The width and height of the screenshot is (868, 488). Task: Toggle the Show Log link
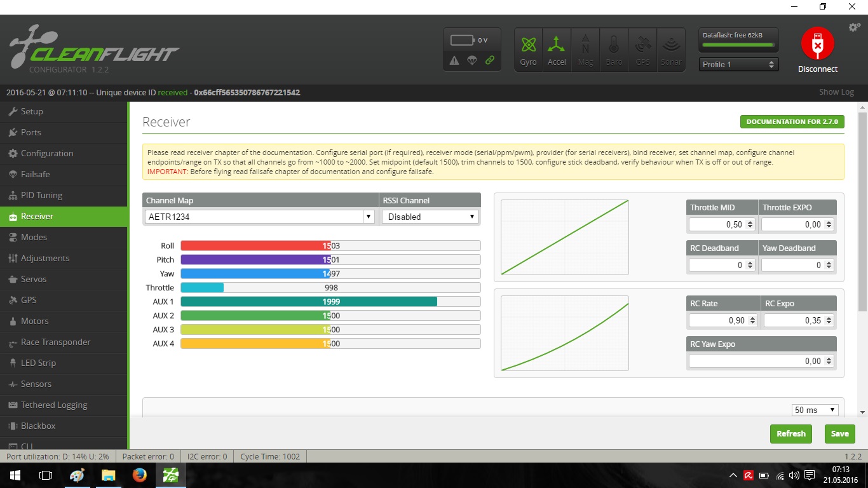coord(836,92)
